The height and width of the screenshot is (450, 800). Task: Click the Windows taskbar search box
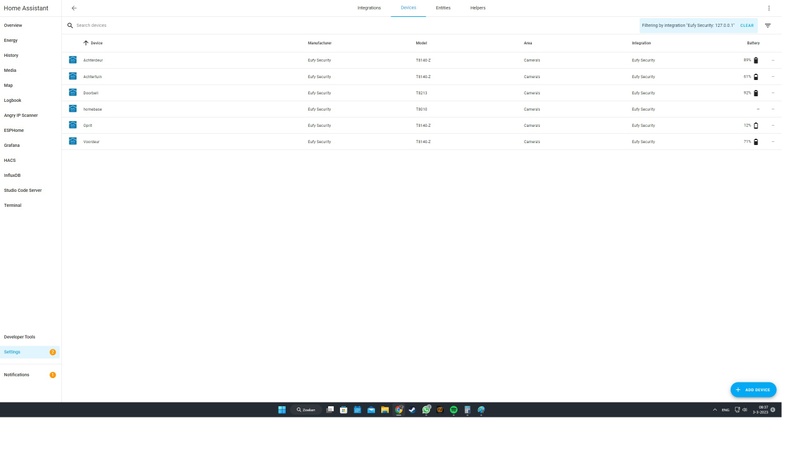[x=306, y=410]
